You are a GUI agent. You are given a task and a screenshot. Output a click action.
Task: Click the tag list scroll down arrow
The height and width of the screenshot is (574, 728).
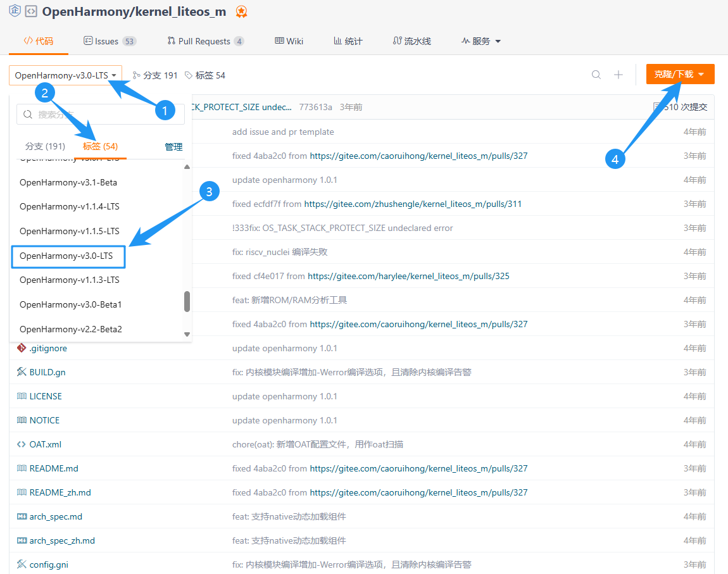187,334
